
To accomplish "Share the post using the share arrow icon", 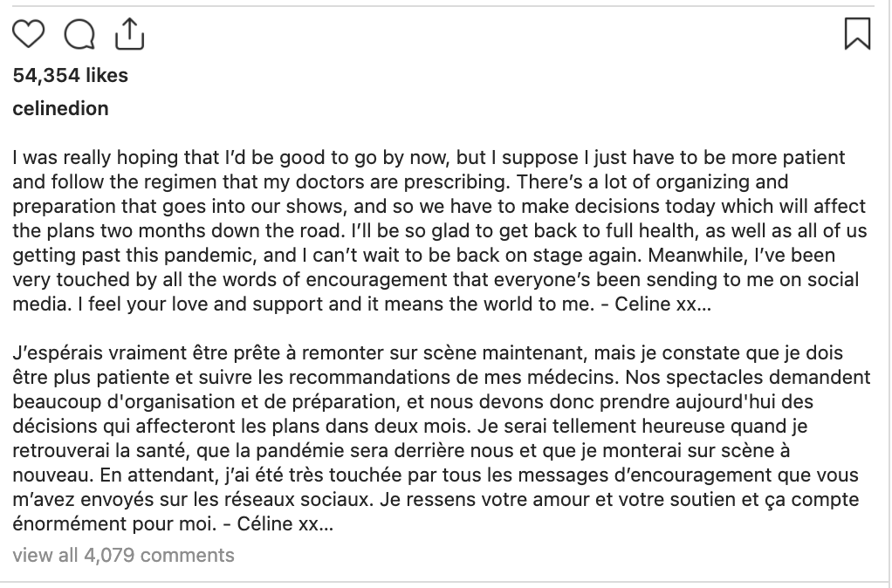I will (x=129, y=33).
